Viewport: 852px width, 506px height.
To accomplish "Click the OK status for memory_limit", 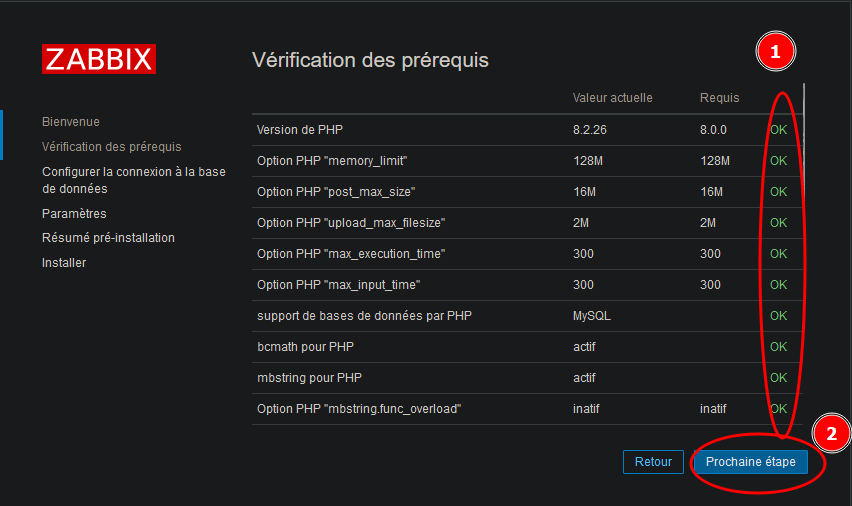I will tap(778, 161).
